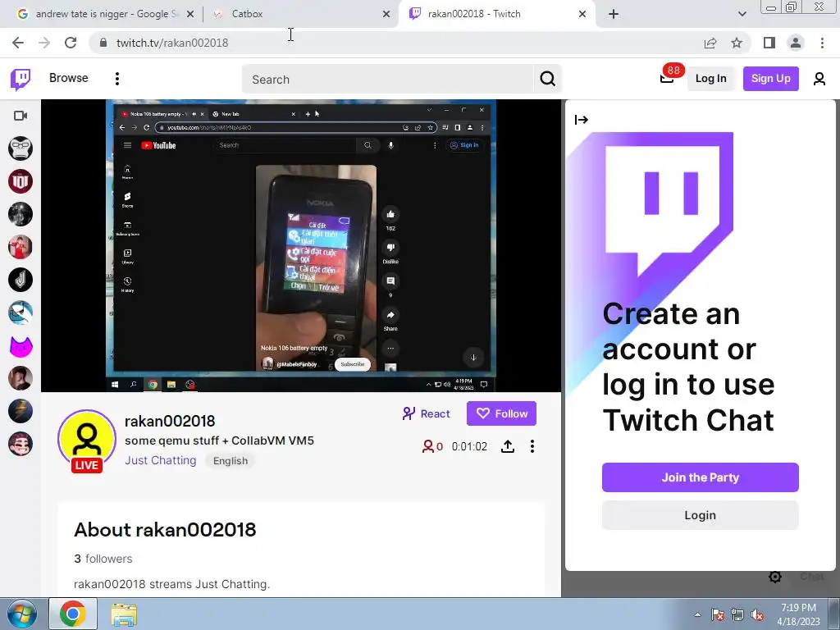Open the Windows Start menu
Viewport: 840px width, 630px height.
(x=21, y=614)
